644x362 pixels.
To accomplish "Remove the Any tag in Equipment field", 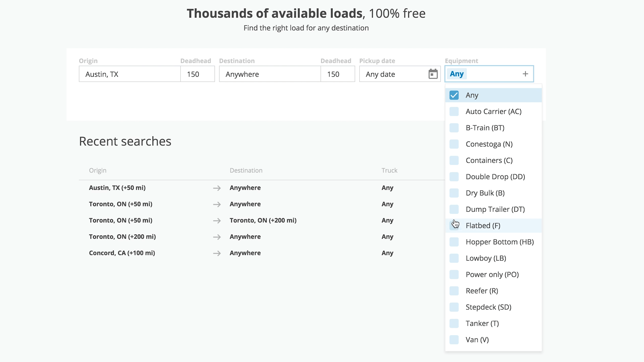I will click(x=457, y=74).
